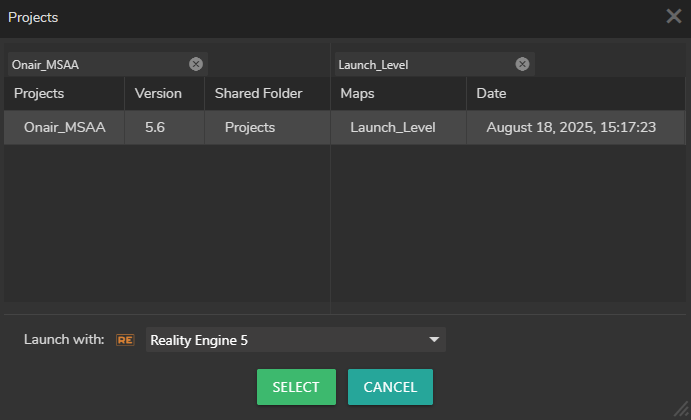Sort by the Date column header

click(x=575, y=94)
